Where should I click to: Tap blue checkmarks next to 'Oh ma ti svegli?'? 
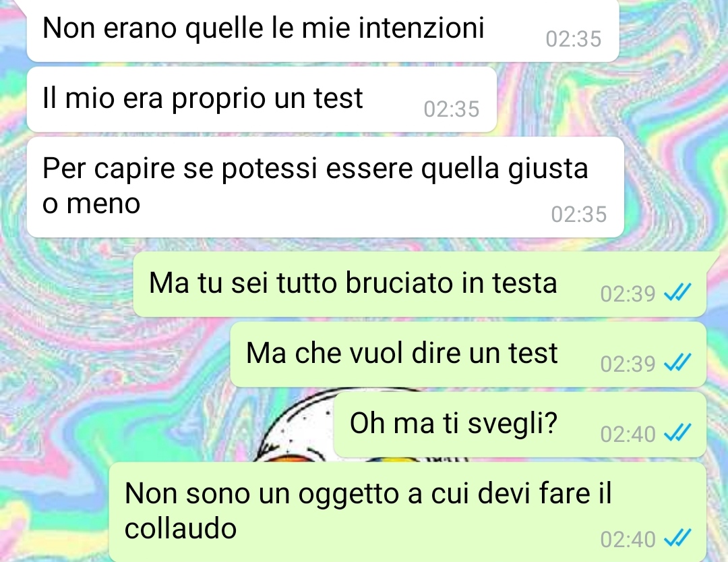click(677, 433)
